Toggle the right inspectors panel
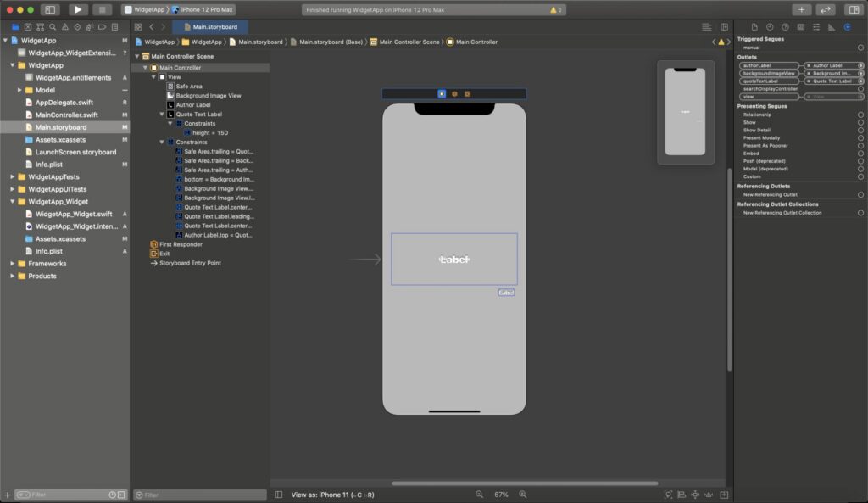This screenshot has height=503, width=868. click(854, 9)
